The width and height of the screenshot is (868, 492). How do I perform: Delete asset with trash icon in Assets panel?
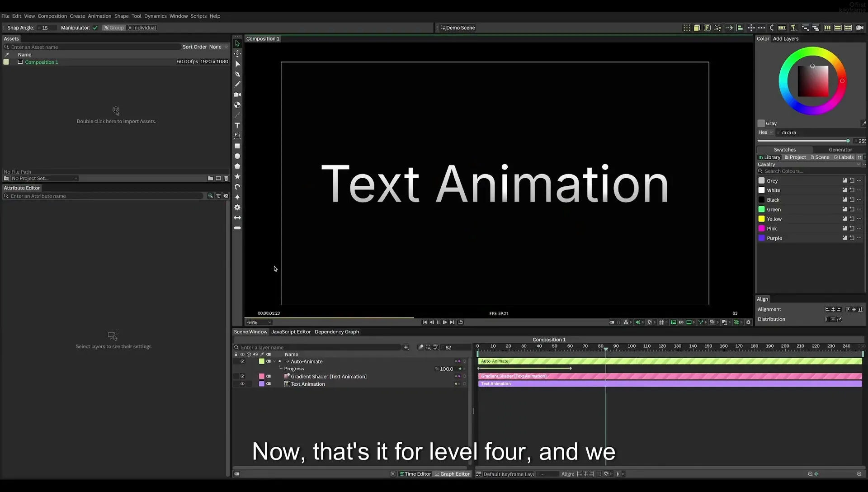226,179
